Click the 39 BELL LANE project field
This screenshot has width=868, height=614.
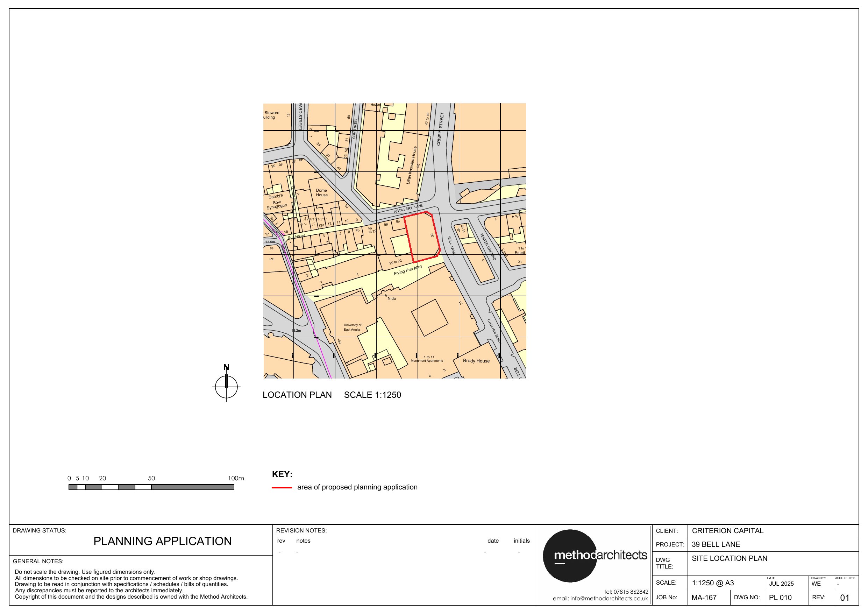716,544
